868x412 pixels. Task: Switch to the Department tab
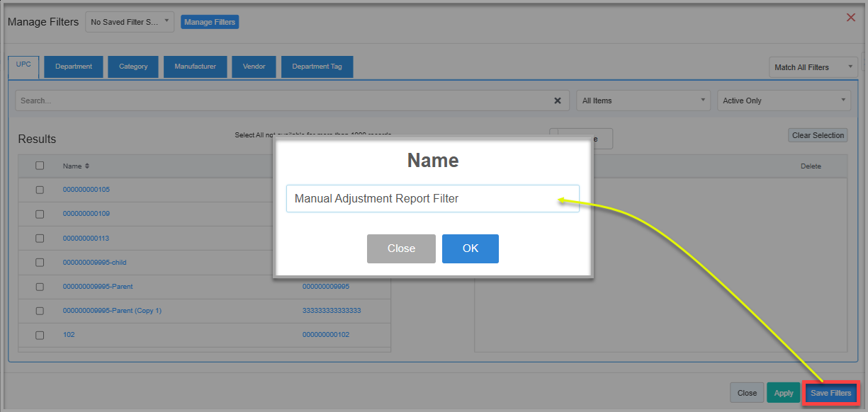point(74,67)
